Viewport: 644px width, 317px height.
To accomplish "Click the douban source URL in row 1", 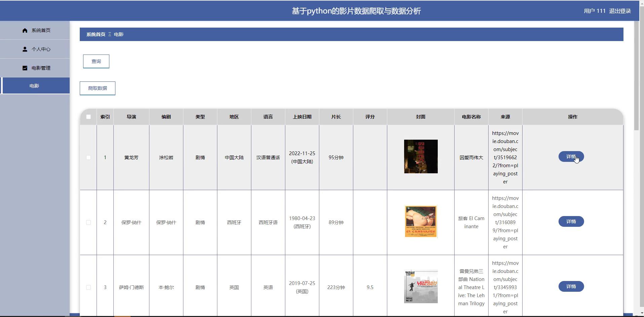I will pyautogui.click(x=505, y=157).
